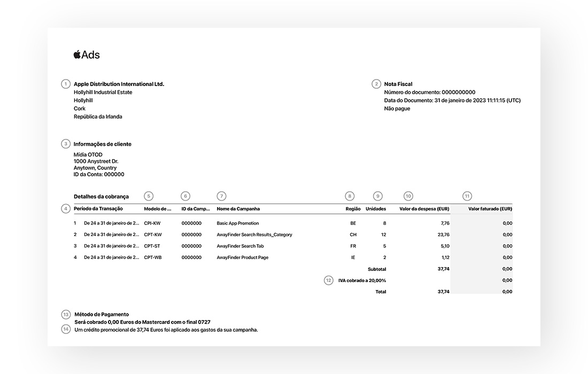Click the Nome da Campanha column header
The image size is (588, 374).
238,209
